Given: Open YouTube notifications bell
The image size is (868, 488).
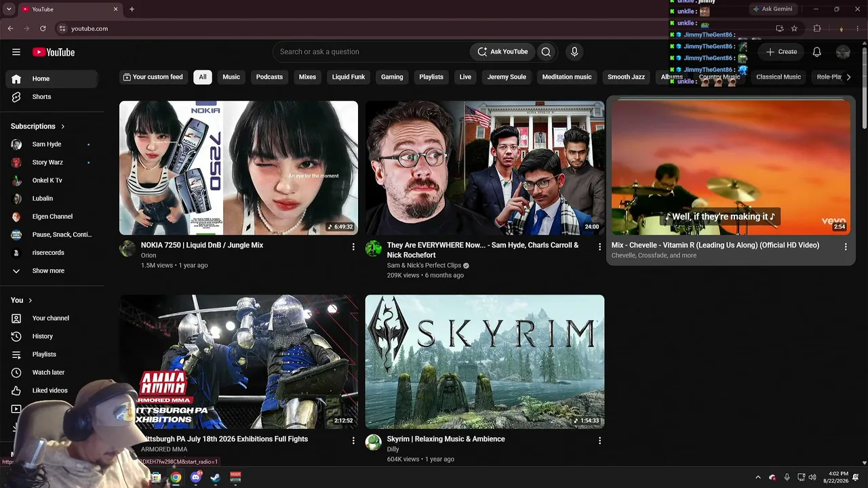Looking at the screenshot, I should click(x=817, y=52).
